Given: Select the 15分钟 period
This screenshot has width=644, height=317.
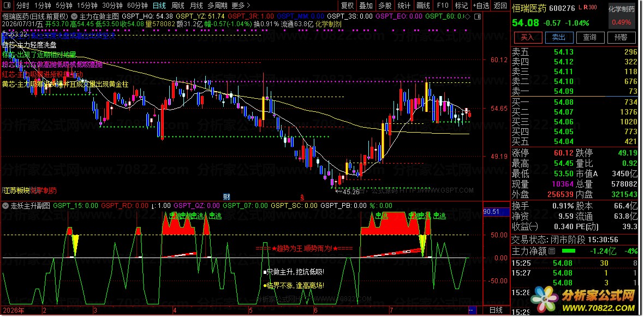Looking at the screenshot, I should (x=87, y=6).
